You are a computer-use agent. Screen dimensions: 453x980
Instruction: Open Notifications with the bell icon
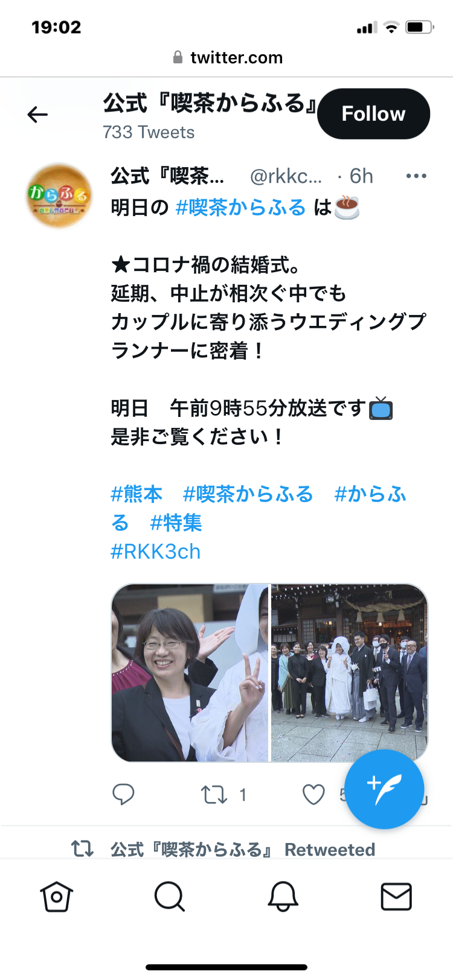tap(283, 896)
